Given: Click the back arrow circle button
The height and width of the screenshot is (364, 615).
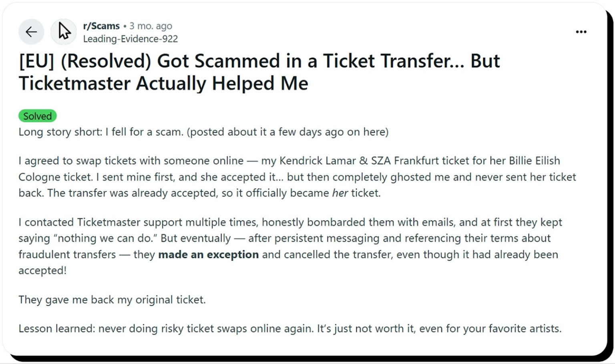Looking at the screenshot, I should click(31, 32).
